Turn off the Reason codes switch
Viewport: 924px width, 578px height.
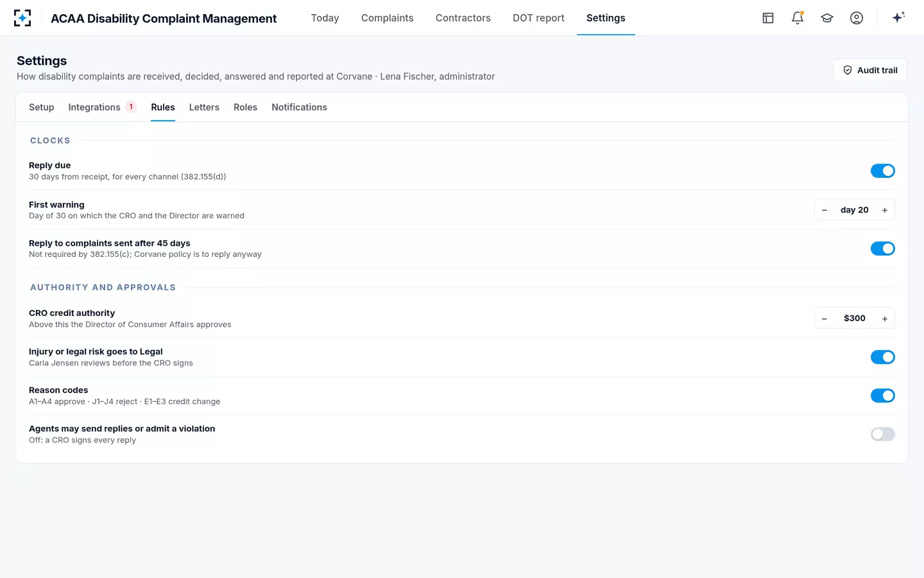pyautogui.click(x=882, y=396)
